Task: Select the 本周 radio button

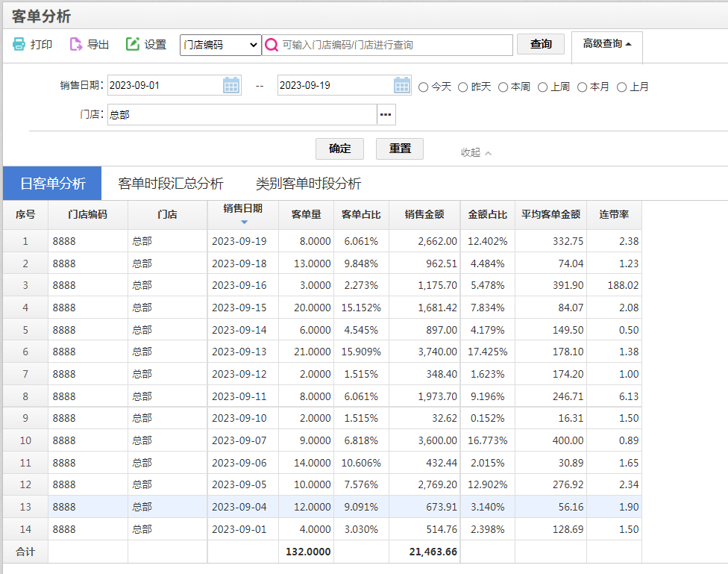Action: [x=503, y=87]
